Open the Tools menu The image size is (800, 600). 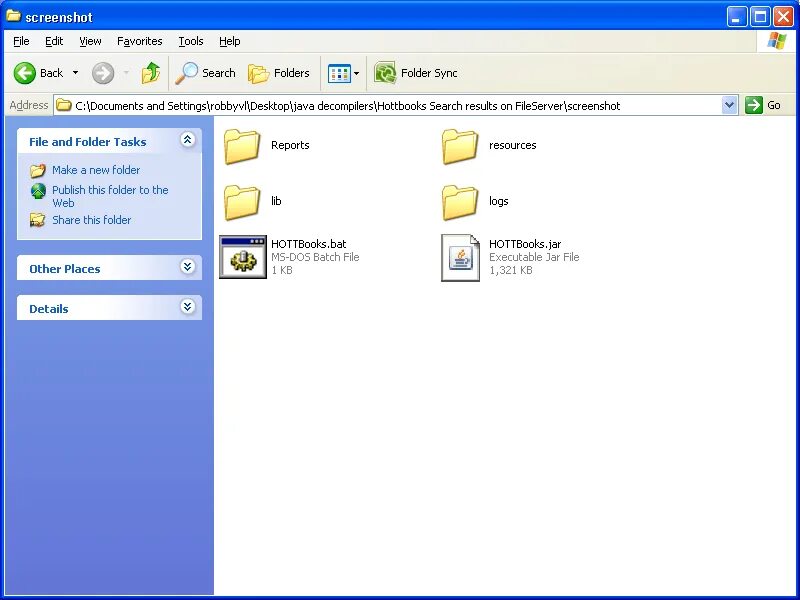[x=191, y=41]
